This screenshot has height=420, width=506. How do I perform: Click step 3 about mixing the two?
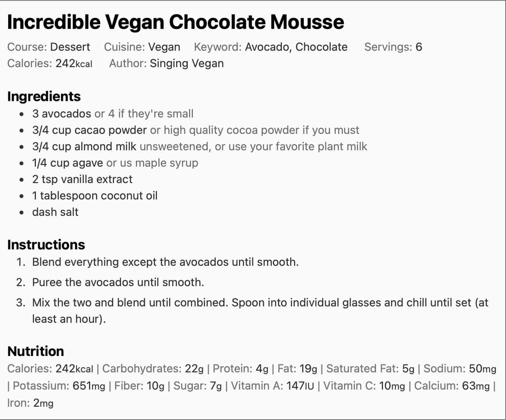pos(260,303)
